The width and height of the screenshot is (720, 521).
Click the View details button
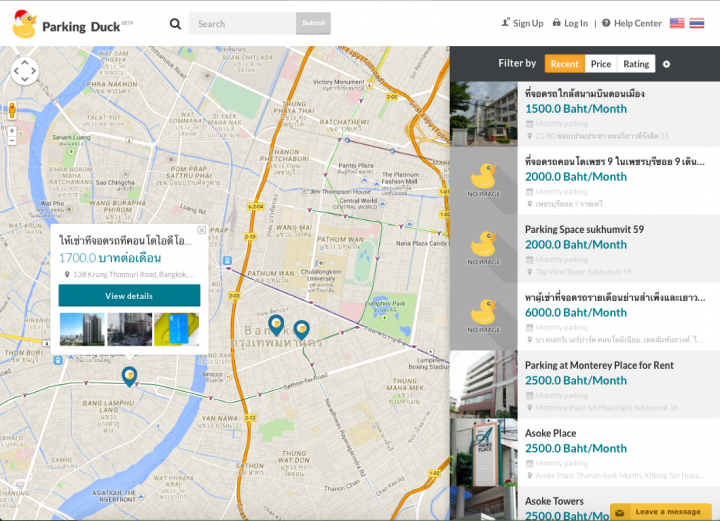(x=129, y=296)
